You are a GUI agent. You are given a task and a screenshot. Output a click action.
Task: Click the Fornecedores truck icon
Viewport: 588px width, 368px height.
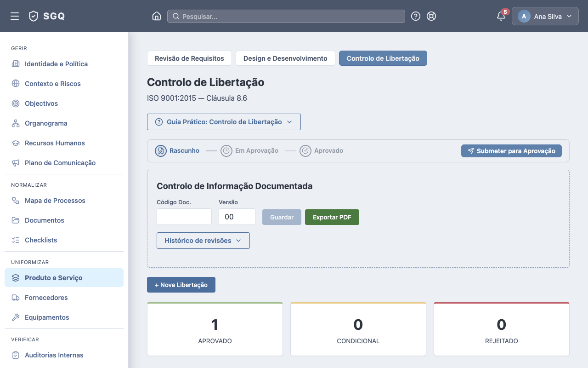[x=16, y=298]
